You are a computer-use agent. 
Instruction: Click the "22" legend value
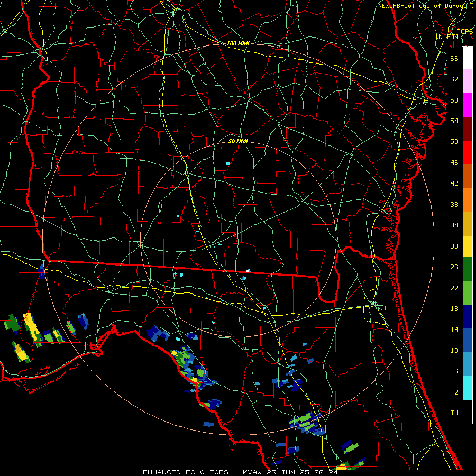point(454,288)
